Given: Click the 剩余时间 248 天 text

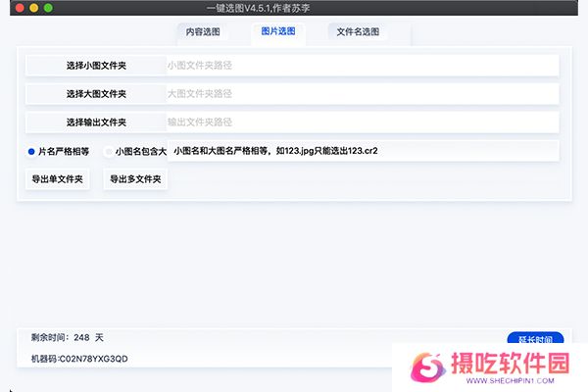Looking at the screenshot, I should tap(68, 337).
